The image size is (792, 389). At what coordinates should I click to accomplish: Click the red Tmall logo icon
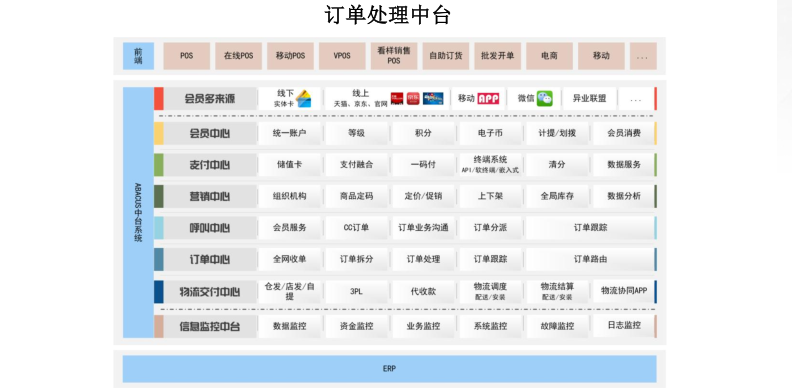tap(397, 99)
